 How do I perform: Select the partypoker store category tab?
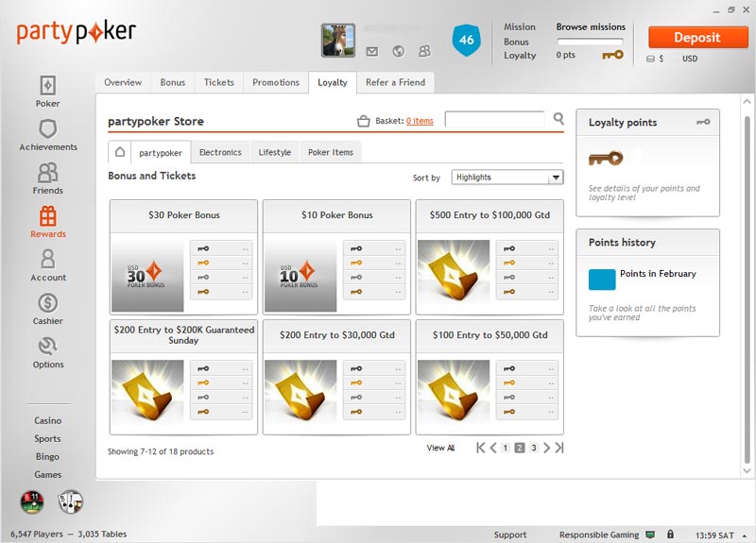point(161,153)
